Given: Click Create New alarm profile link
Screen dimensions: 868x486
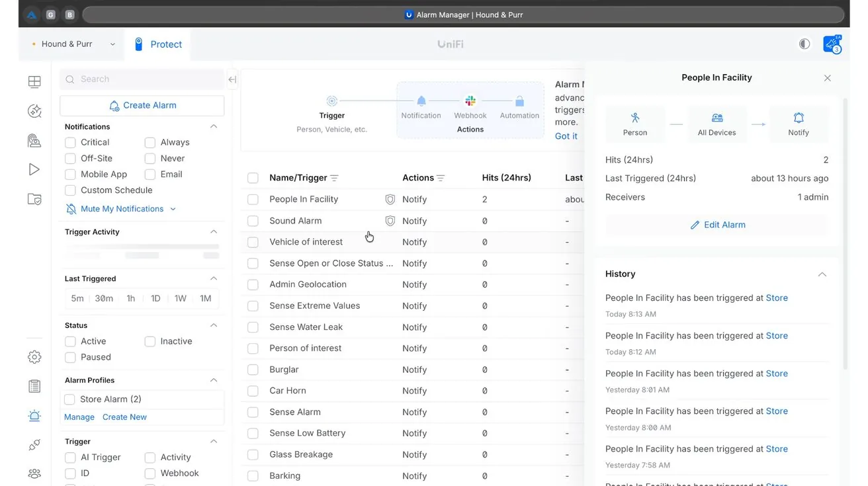Looking at the screenshot, I should pyautogui.click(x=124, y=417).
